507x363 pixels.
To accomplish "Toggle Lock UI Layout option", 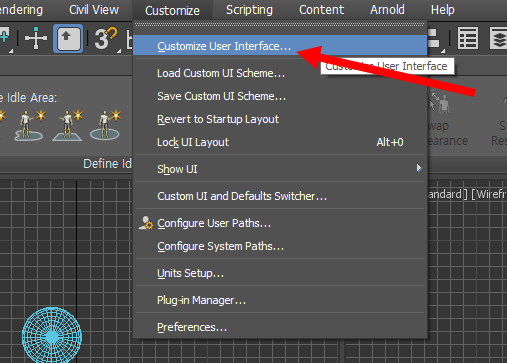I will coord(280,142).
